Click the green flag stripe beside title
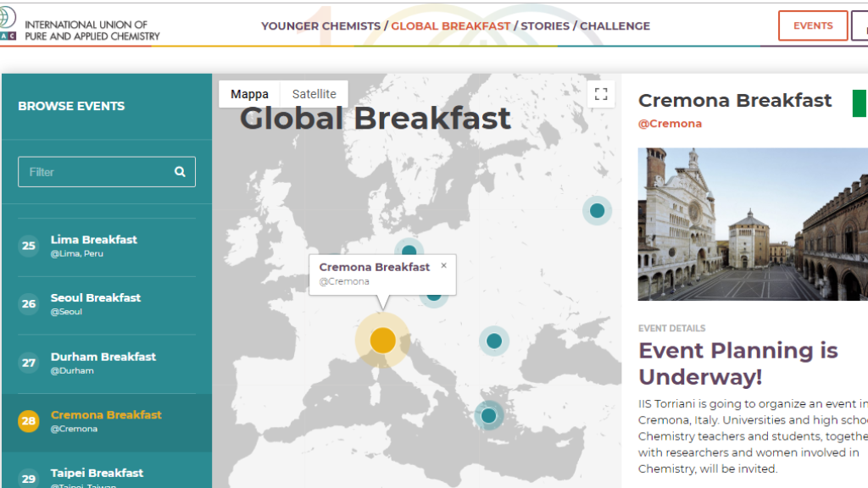The width and height of the screenshot is (868, 488). tap(860, 103)
